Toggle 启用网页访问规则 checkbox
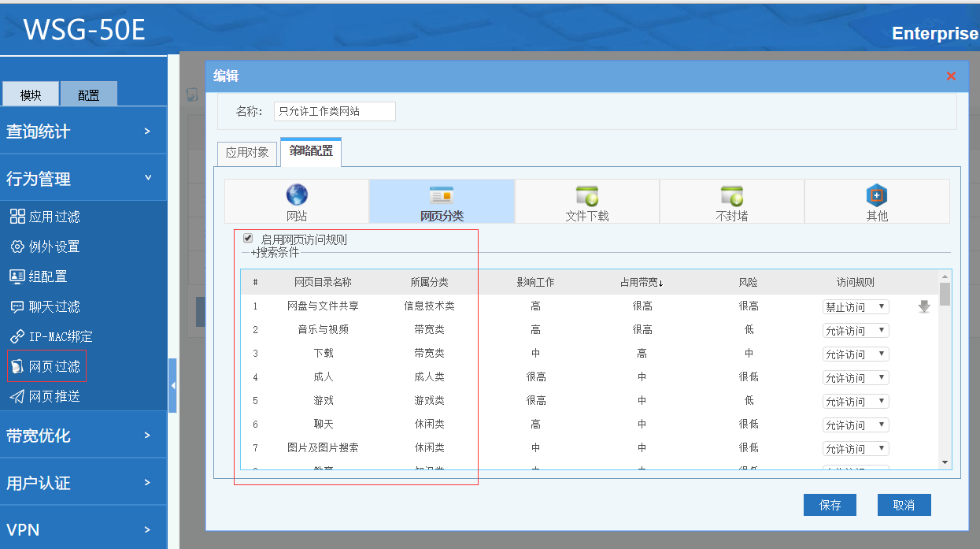980x549 pixels. [248, 238]
